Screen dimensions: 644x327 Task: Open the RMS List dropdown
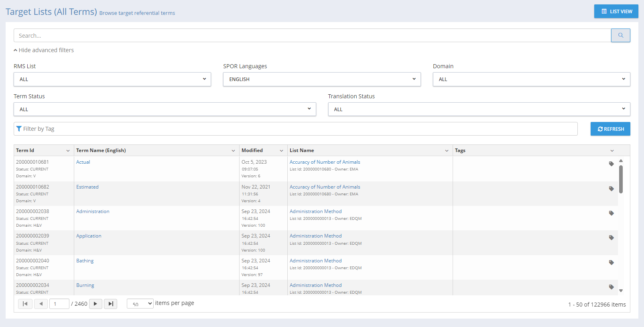(112, 79)
